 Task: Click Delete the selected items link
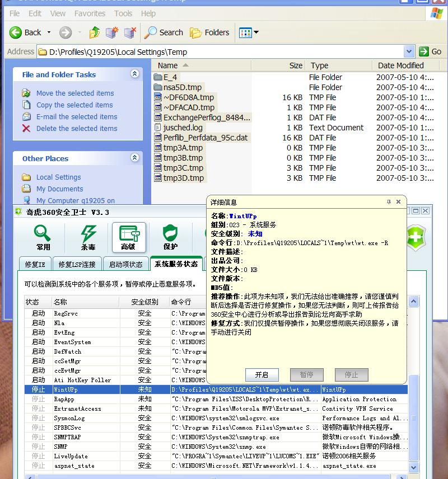[x=77, y=128]
